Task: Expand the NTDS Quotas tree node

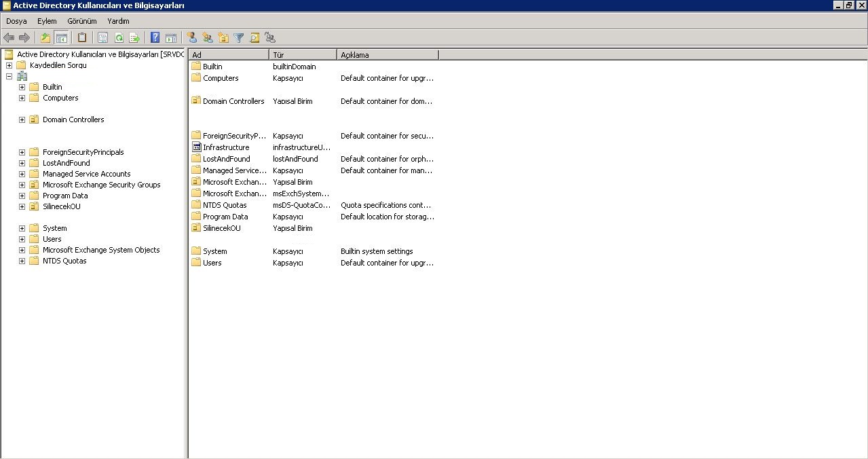Action: click(x=22, y=261)
